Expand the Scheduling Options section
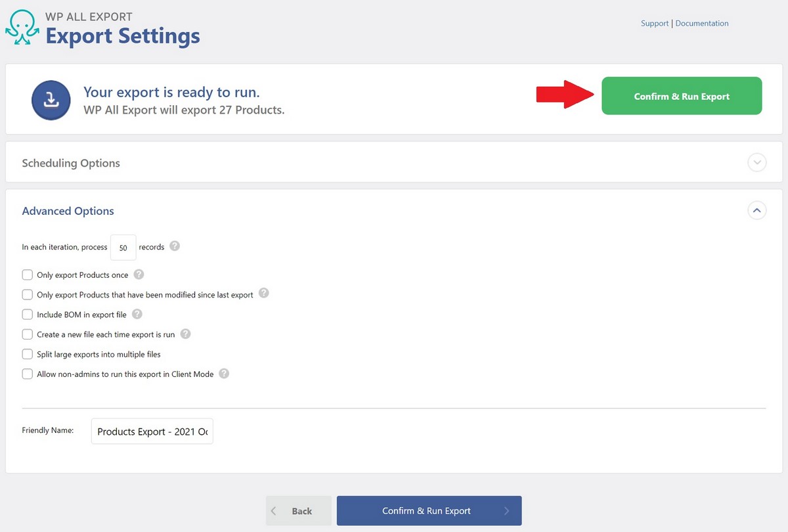788x532 pixels. 756,162
